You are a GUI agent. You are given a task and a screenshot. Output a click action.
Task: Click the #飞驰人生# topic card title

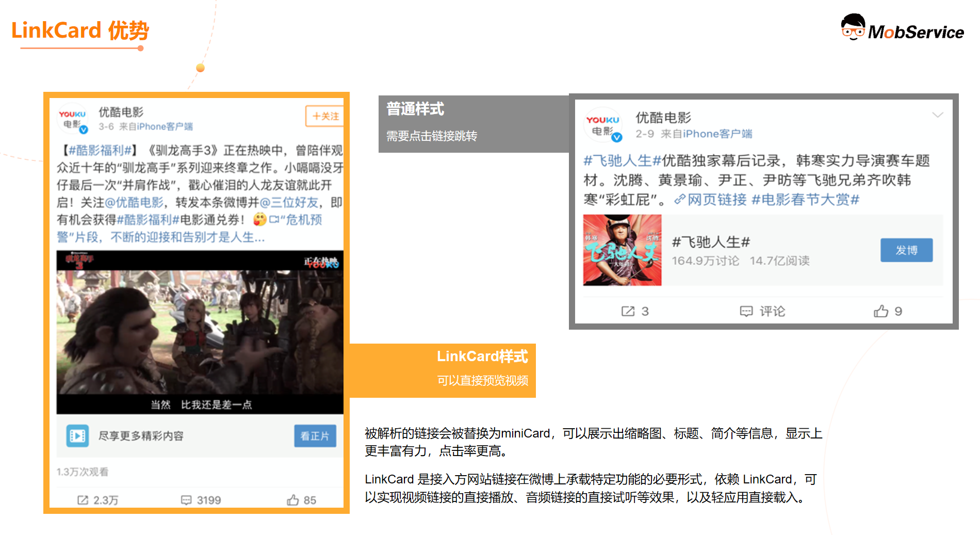click(x=711, y=242)
